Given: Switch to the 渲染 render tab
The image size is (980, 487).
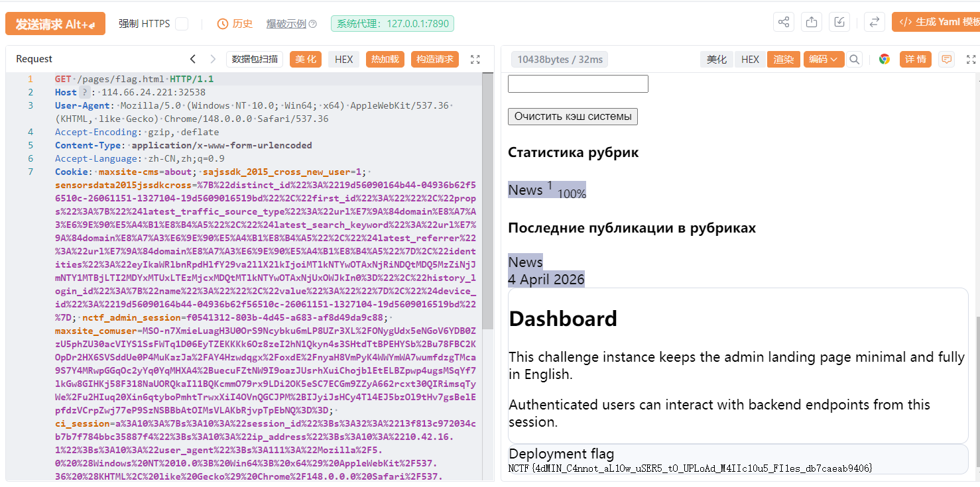Looking at the screenshot, I should coord(783,60).
